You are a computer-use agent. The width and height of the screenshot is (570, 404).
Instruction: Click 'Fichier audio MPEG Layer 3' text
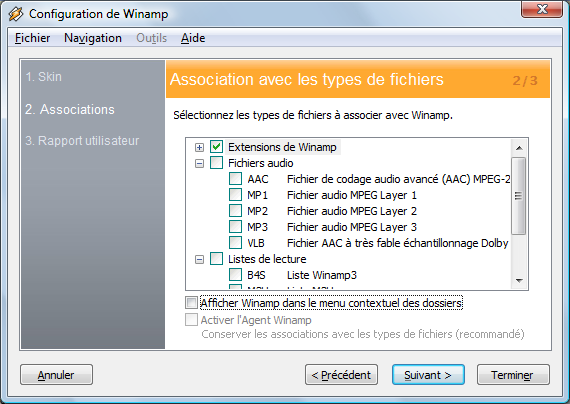pyautogui.click(x=352, y=227)
